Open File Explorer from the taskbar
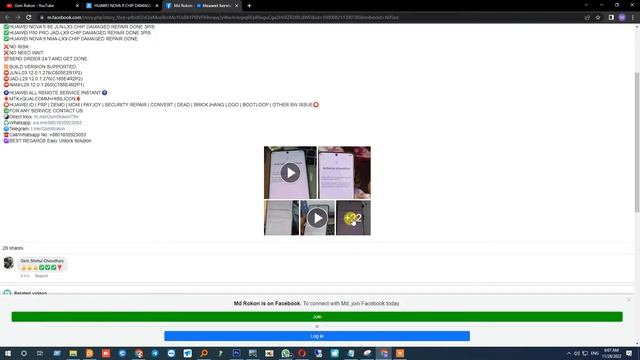This screenshot has width=640, height=360. coord(73,353)
